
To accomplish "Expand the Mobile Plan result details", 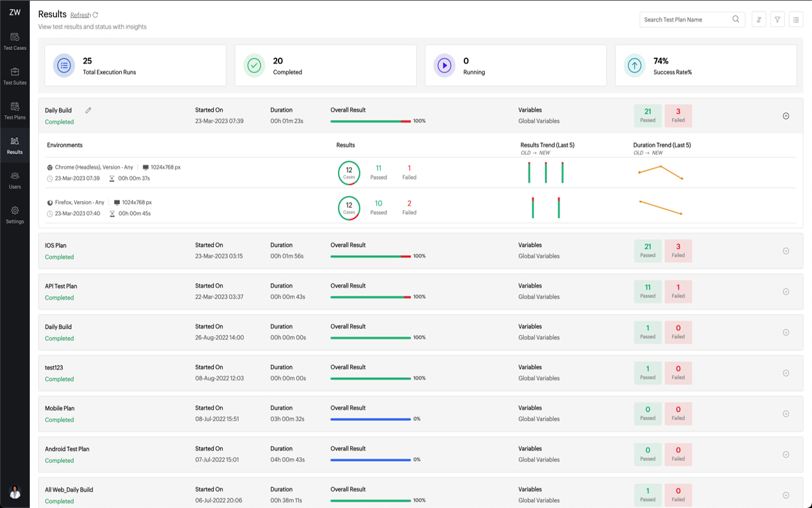I will (x=786, y=413).
